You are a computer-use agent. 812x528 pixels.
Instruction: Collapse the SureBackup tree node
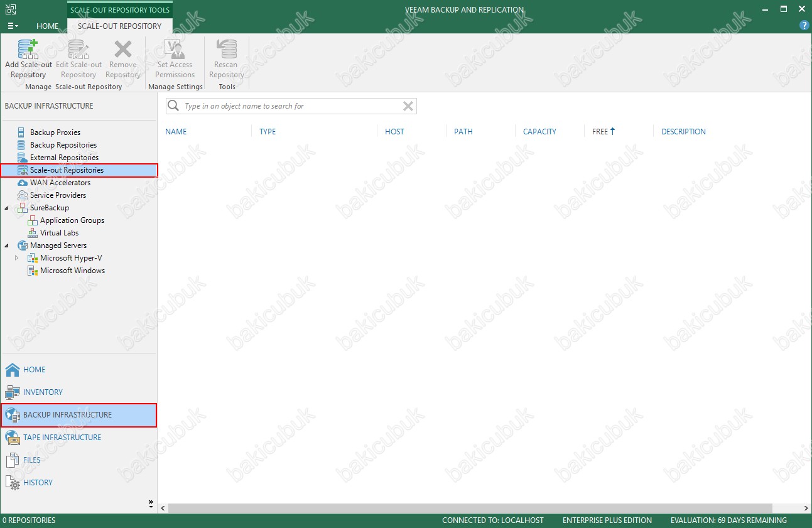click(7, 208)
